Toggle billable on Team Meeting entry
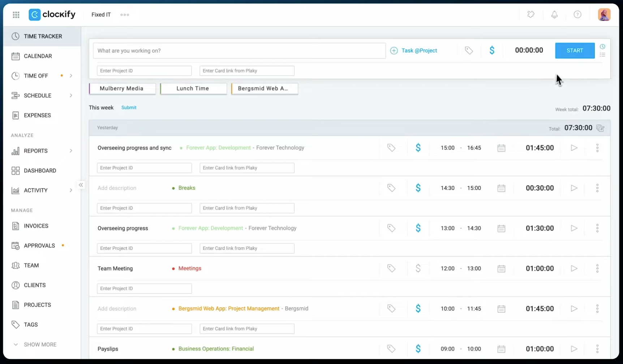The image size is (623, 364). (x=418, y=268)
